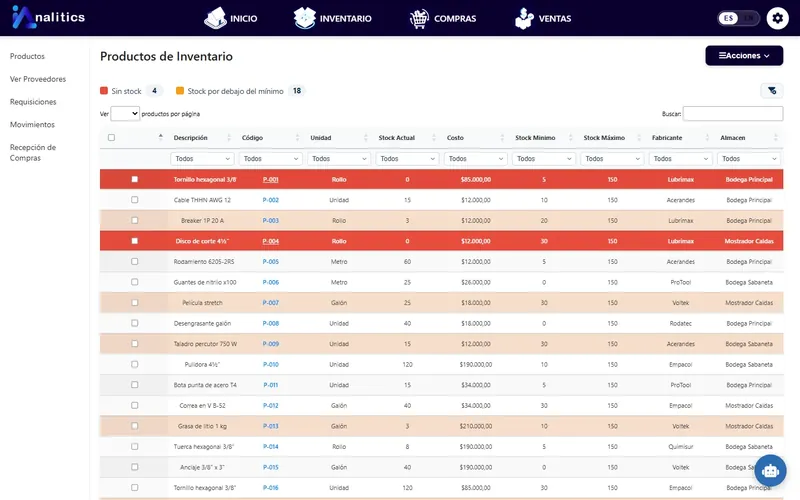The image size is (800, 500).
Task: Click the sort arrows on Stock Mínimo column
Action: pos(570,137)
